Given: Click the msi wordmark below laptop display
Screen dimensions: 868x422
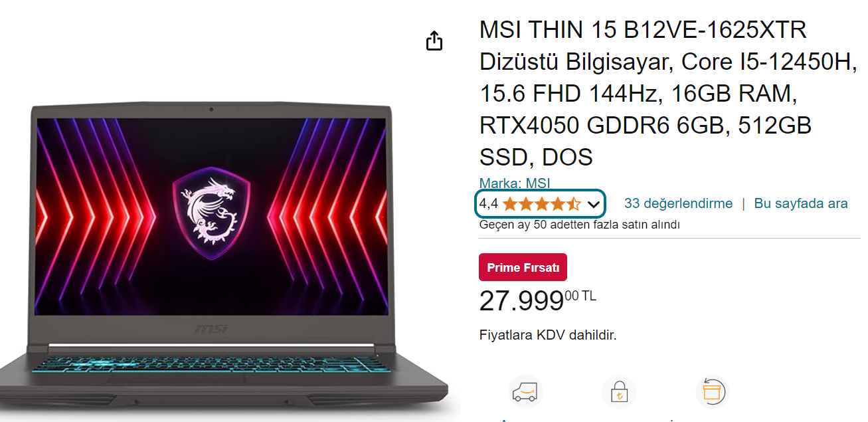Looking at the screenshot, I should tap(211, 330).
